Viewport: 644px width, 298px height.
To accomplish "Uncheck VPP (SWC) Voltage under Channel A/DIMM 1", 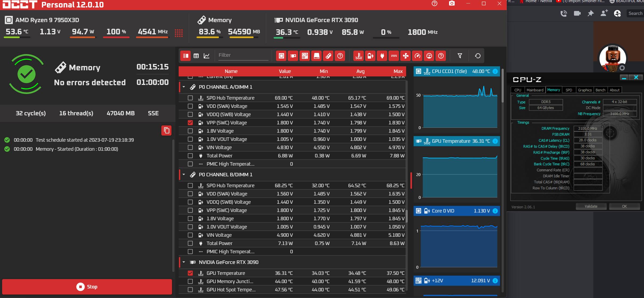I will point(190,123).
